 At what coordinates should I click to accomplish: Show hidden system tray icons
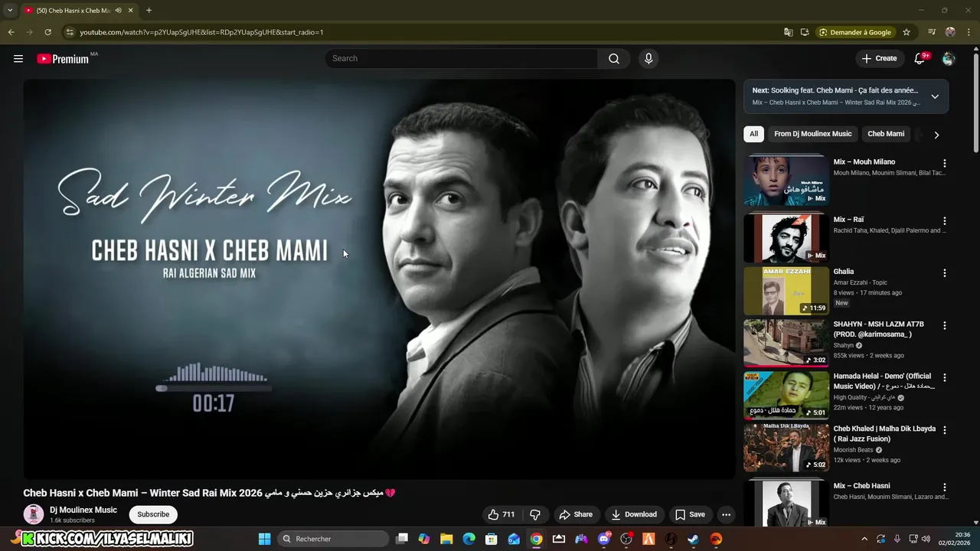[x=864, y=539]
